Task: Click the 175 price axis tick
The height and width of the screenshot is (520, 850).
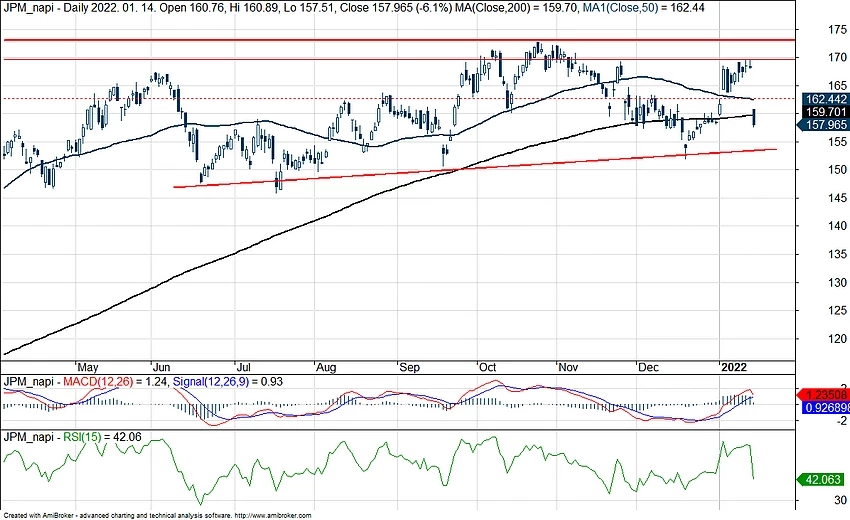Action: [x=837, y=29]
